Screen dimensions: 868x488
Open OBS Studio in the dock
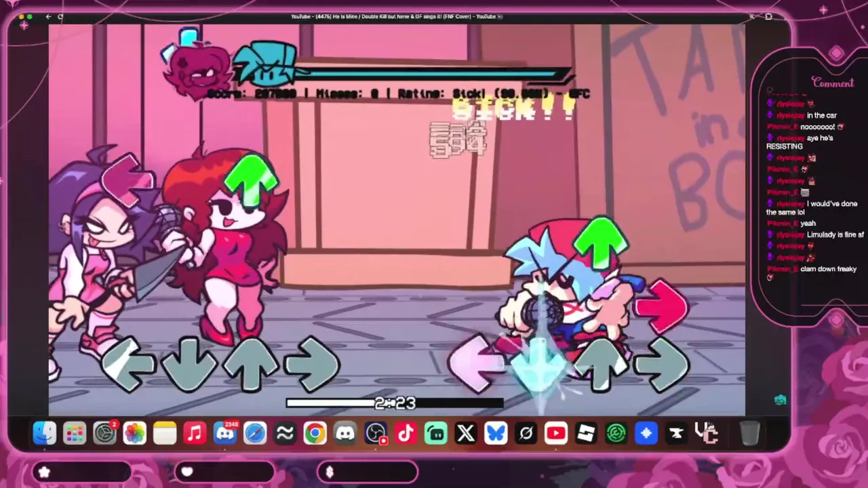[x=376, y=433]
